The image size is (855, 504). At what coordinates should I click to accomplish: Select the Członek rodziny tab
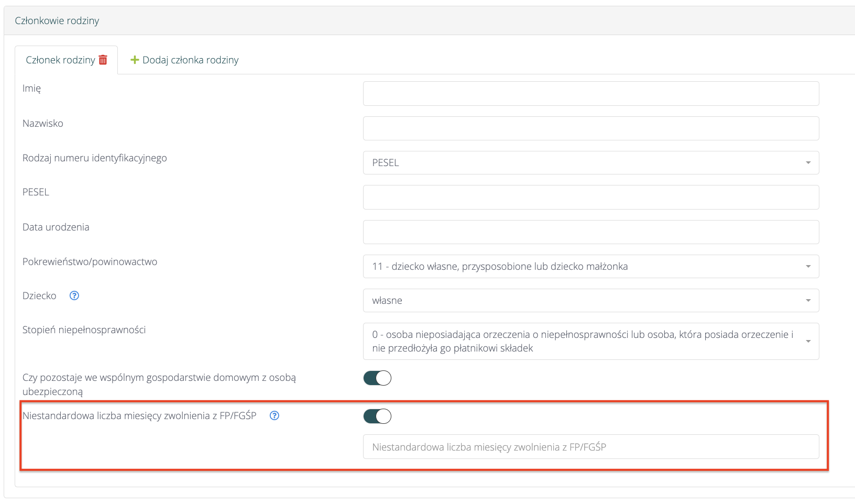(60, 60)
